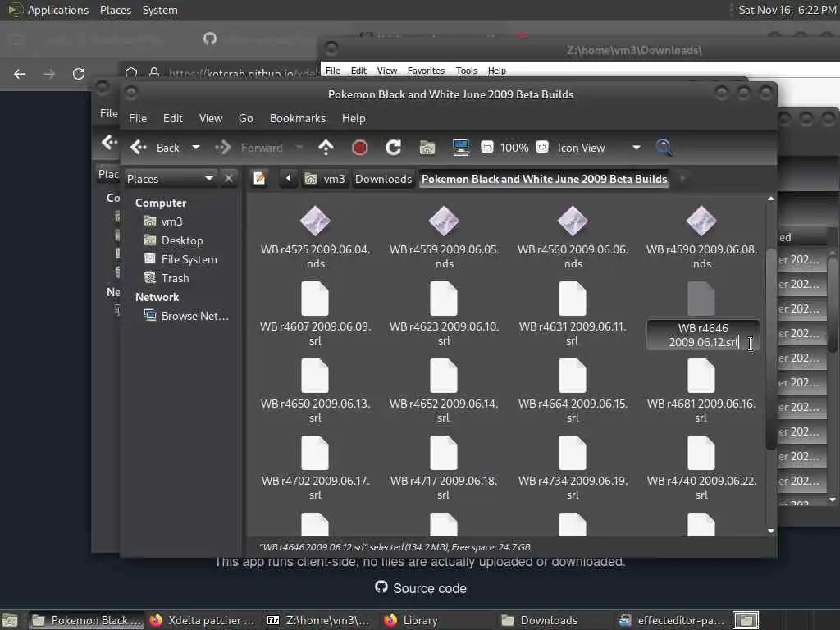The width and height of the screenshot is (840, 630).
Task: Select the WB r4681 2009.06.16.srl file icon
Action: [x=701, y=376]
